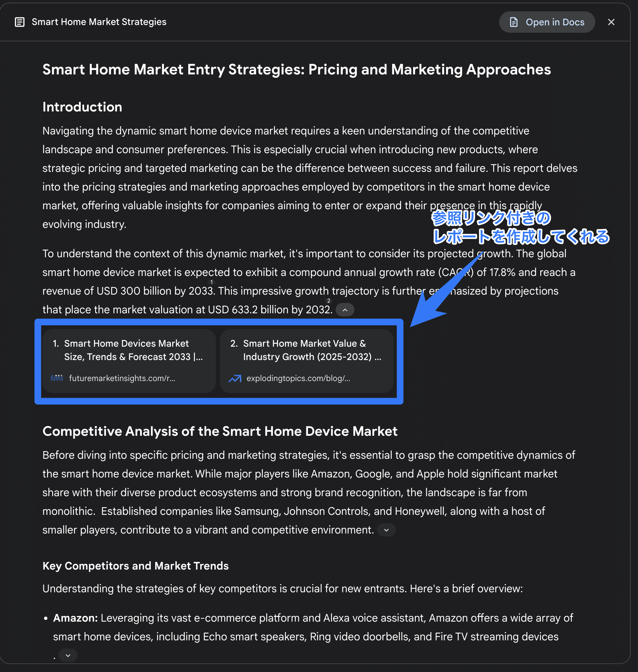Click the document icon beside the panel title
The width and height of the screenshot is (638, 672).
coord(20,22)
